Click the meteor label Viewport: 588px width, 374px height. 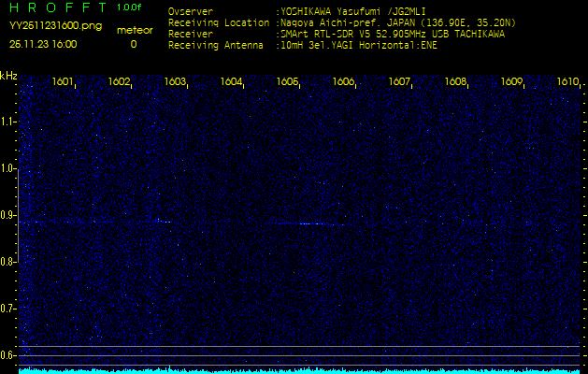pyautogui.click(x=135, y=30)
